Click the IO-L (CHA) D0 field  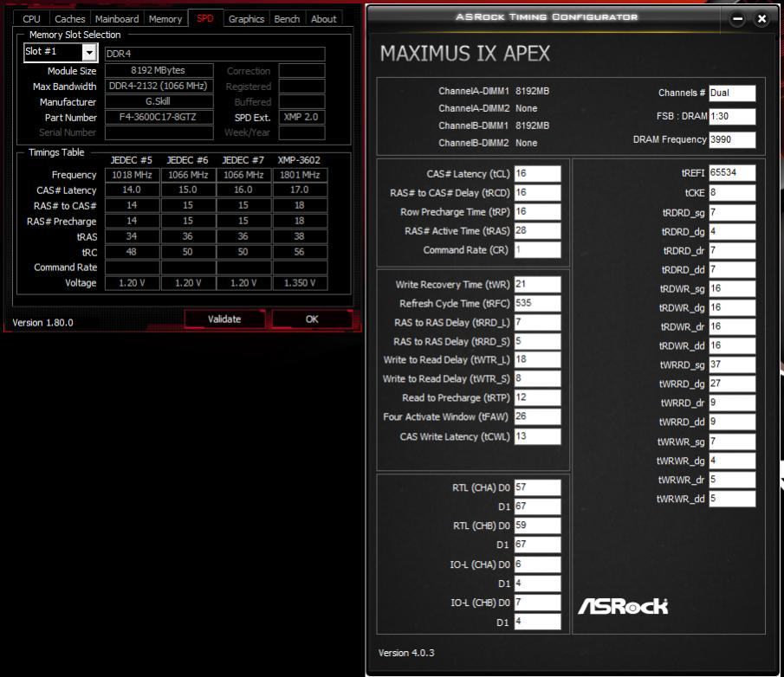[537, 564]
